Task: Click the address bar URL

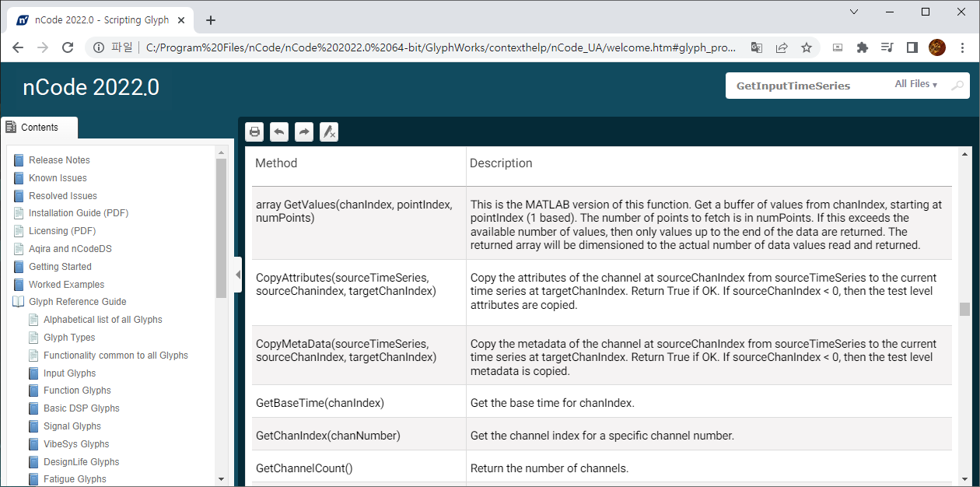Action: click(440, 47)
